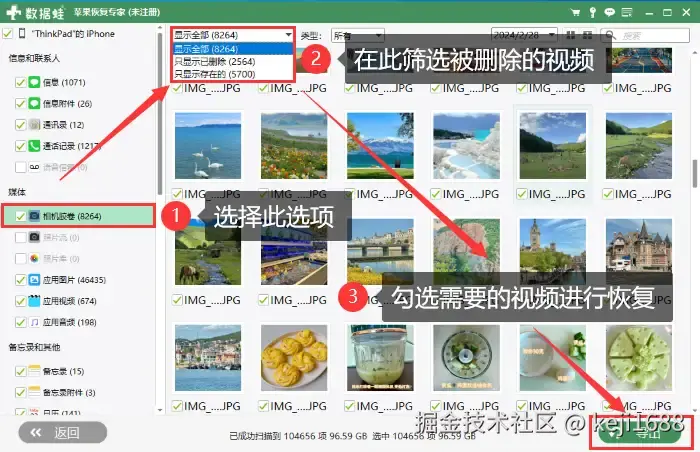
Task: Open the shopping cart purchase icon
Action: click(x=575, y=13)
